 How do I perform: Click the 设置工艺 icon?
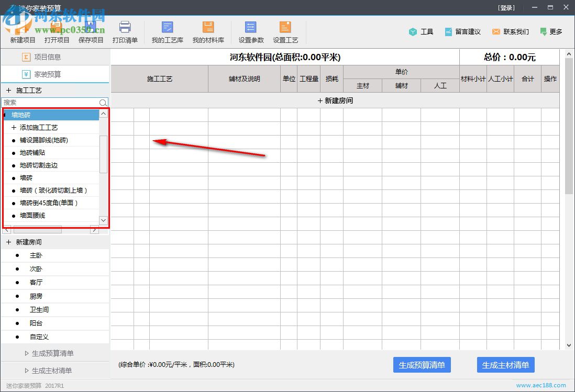[x=285, y=31]
